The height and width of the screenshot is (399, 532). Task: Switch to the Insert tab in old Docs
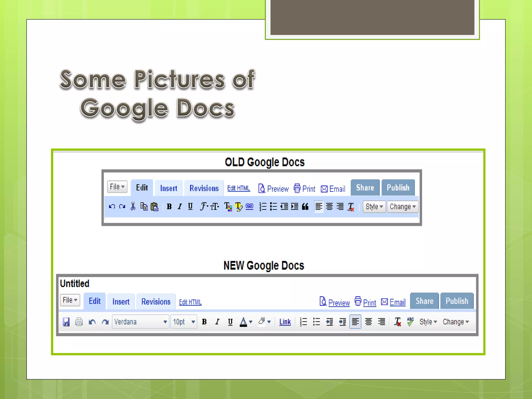point(169,188)
